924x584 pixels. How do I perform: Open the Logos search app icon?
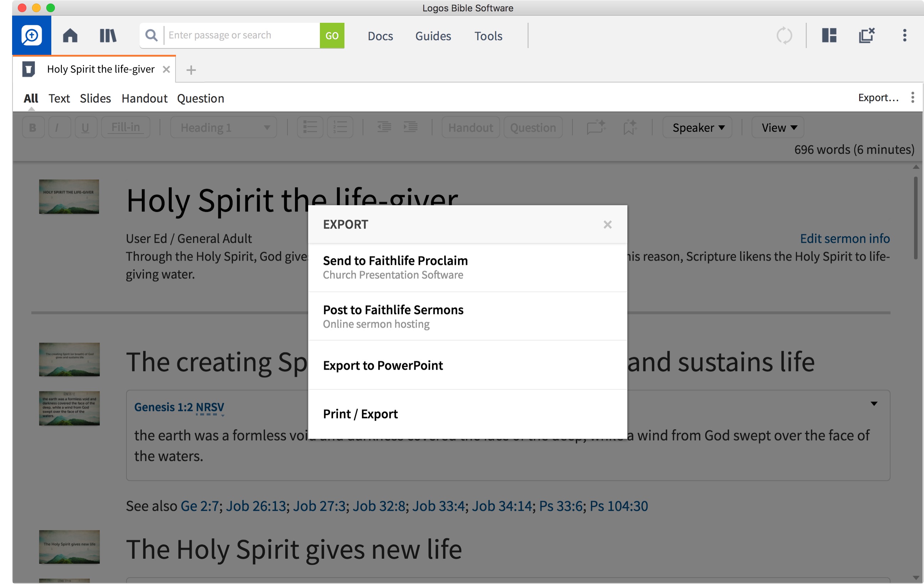(31, 35)
